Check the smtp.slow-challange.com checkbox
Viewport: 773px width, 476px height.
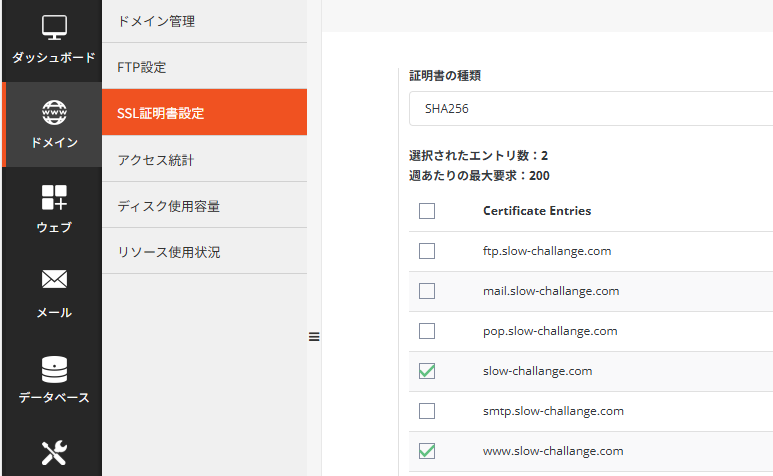click(427, 411)
